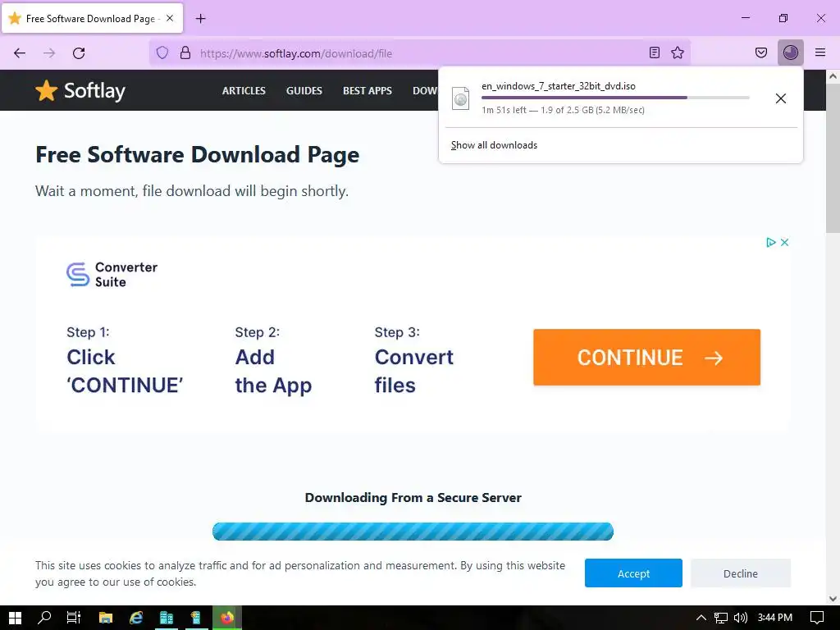Open the BEST APPS navigation item
The height and width of the screenshot is (630, 840).
pos(367,90)
